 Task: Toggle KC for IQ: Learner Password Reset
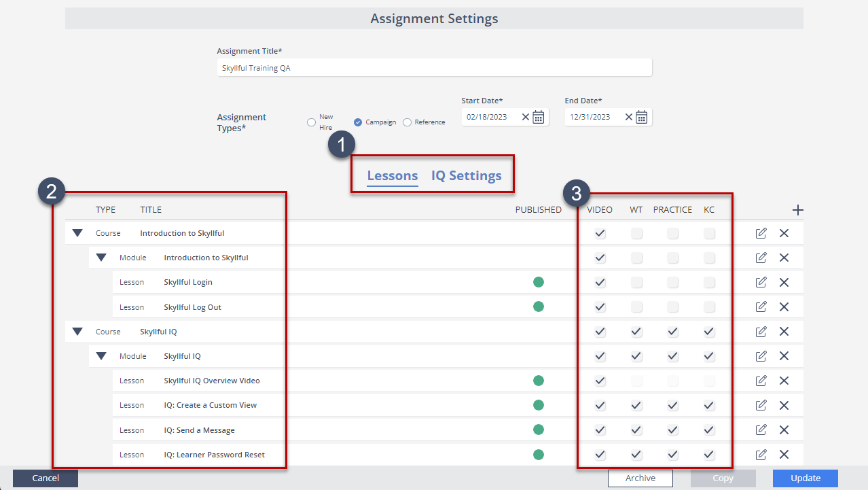[x=709, y=454]
